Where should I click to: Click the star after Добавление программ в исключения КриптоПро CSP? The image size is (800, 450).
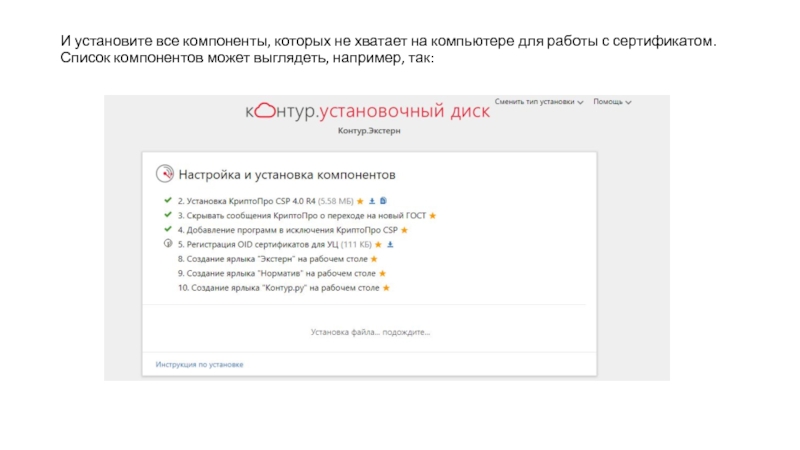[405, 230]
